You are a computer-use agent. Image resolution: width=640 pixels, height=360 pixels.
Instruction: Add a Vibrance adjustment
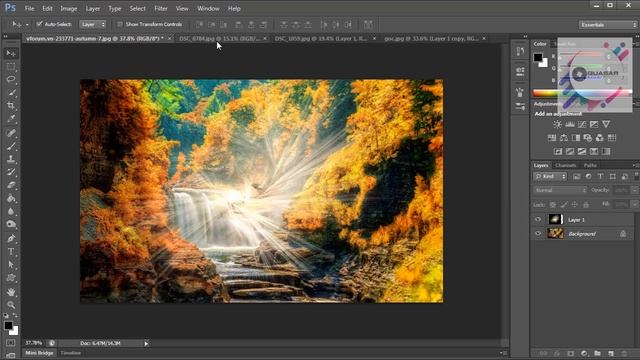tap(606, 124)
